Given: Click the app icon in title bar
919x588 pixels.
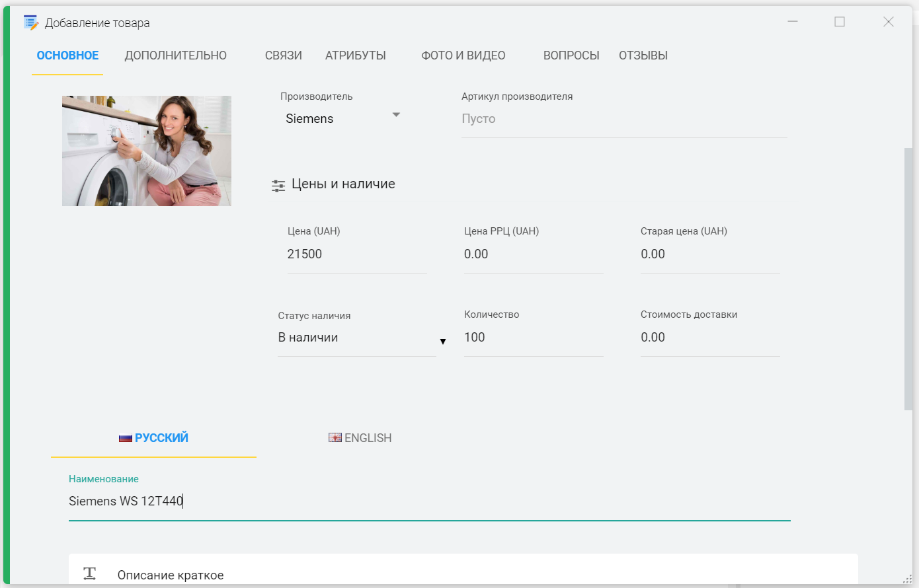Looking at the screenshot, I should pyautogui.click(x=31, y=22).
